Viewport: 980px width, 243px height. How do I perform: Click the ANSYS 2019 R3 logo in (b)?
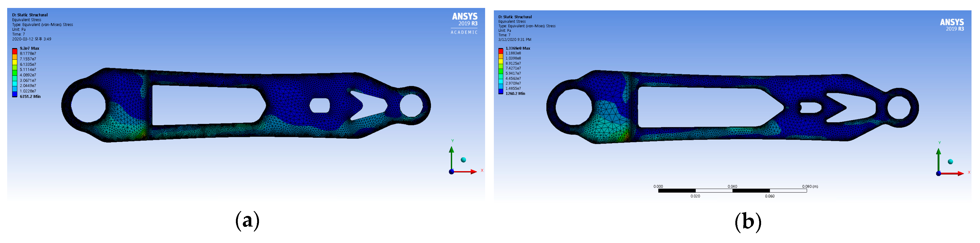pyautogui.click(x=952, y=25)
